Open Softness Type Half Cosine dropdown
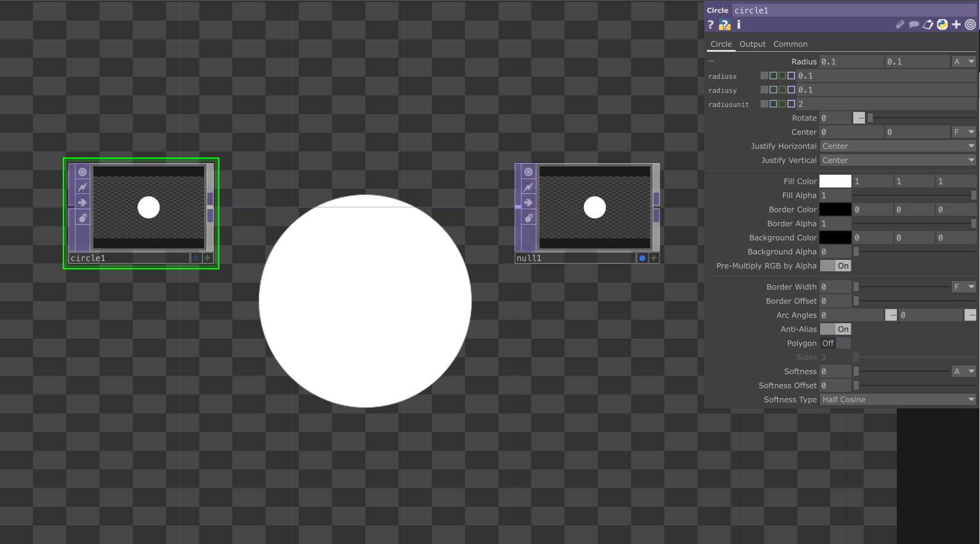The image size is (980, 544). click(x=898, y=399)
